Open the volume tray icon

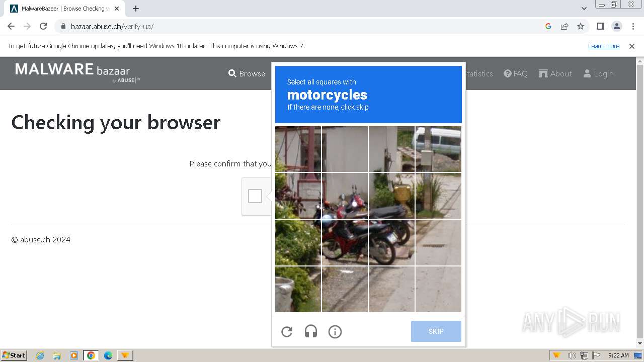[572, 355]
